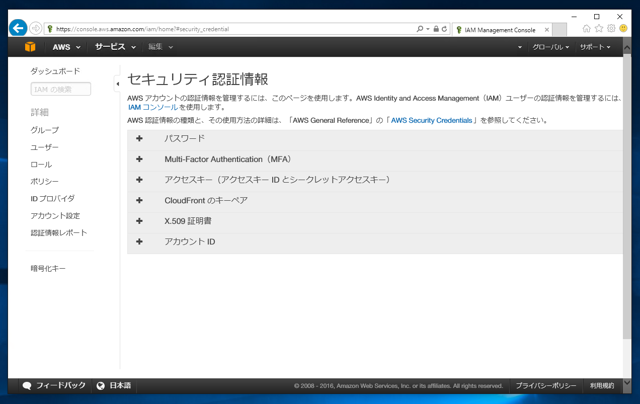Click the address bar search dropdown arrow

tap(428, 29)
